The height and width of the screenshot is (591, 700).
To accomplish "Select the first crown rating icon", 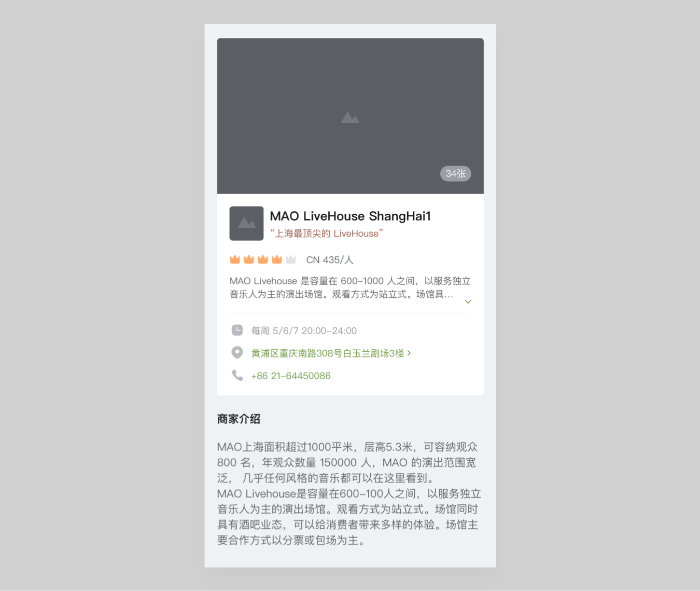I will pos(235,259).
